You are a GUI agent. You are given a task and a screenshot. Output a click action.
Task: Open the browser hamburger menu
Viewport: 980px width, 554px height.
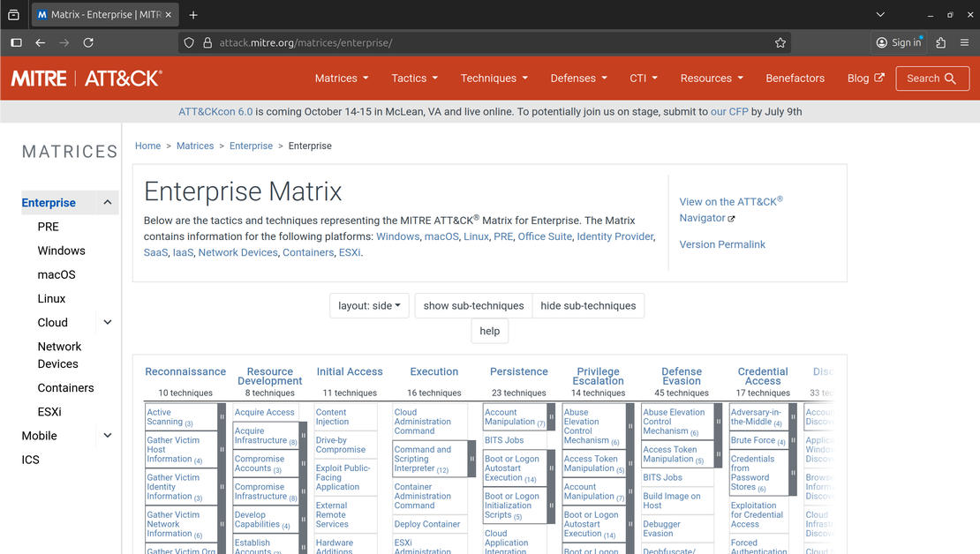965,41
